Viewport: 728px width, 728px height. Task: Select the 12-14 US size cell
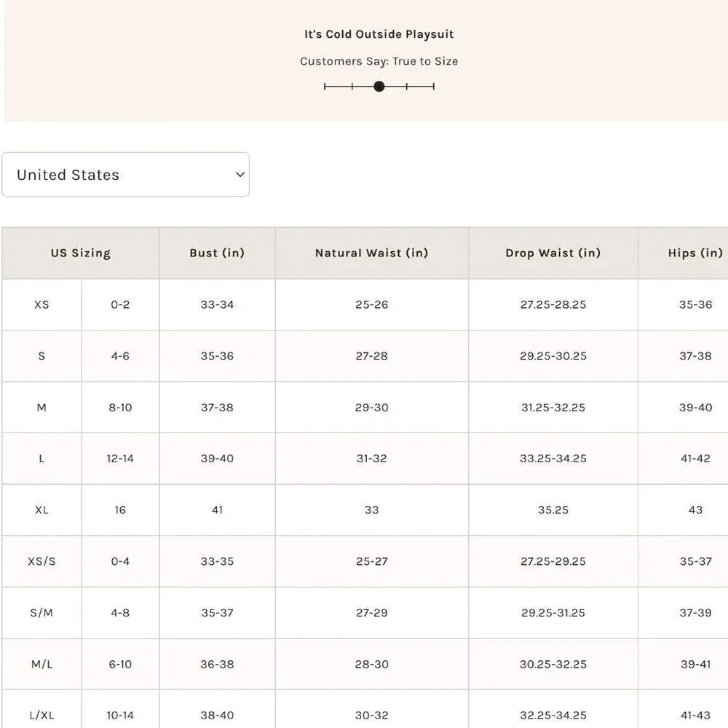point(120,459)
